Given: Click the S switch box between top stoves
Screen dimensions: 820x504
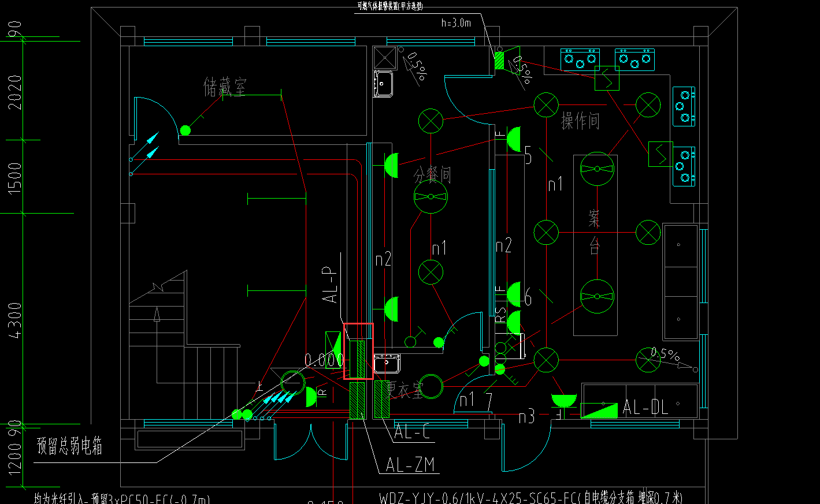Looking at the screenshot, I should point(607,79).
